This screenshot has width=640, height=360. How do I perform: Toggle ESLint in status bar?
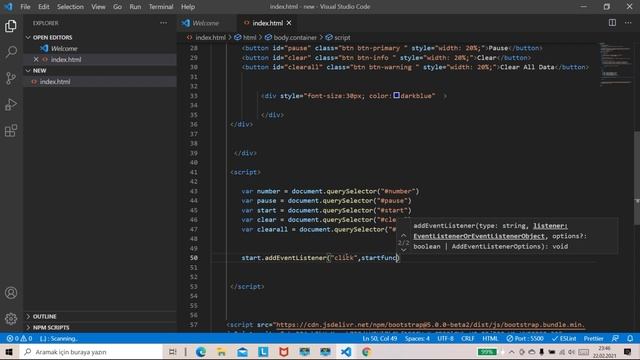(564, 338)
